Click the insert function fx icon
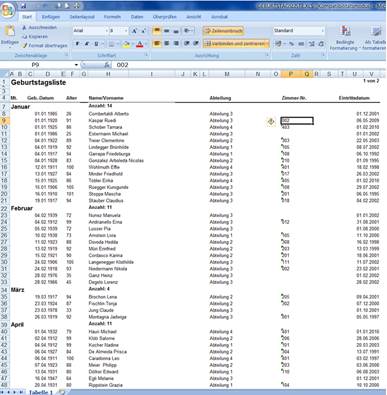The width and height of the screenshot is (387, 395). 107,65
